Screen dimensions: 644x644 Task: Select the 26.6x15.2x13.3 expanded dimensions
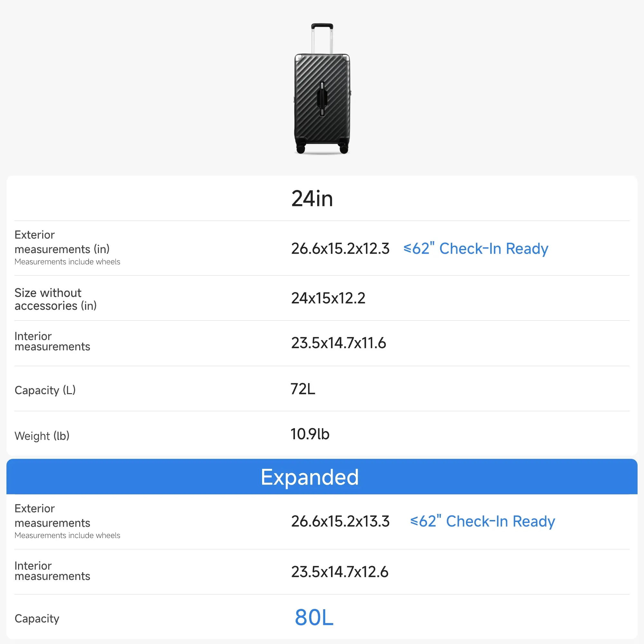coord(340,521)
